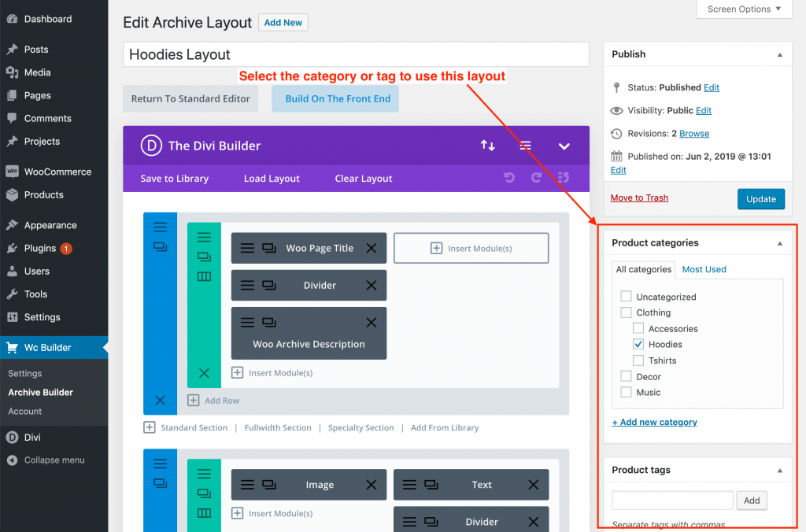The image size is (806, 532).
Task: Open first blue section settings icon
Action: [x=160, y=227]
